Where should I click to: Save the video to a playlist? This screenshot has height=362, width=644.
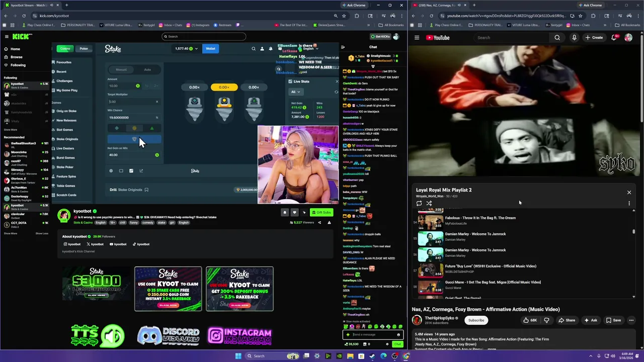click(613, 320)
